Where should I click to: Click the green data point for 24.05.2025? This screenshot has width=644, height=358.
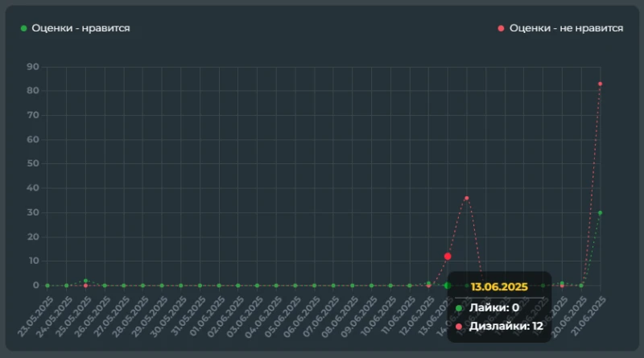pyautogui.click(x=67, y=286)
